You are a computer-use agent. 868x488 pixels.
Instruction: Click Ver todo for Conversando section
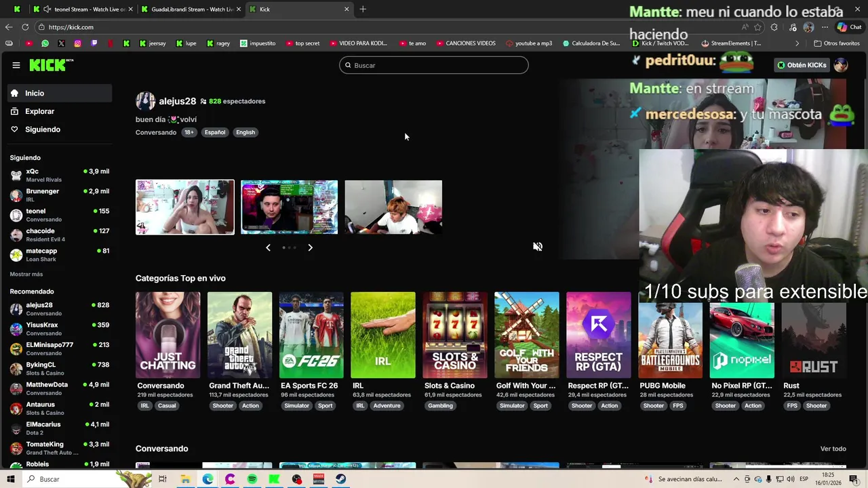[x=833, y=449]
